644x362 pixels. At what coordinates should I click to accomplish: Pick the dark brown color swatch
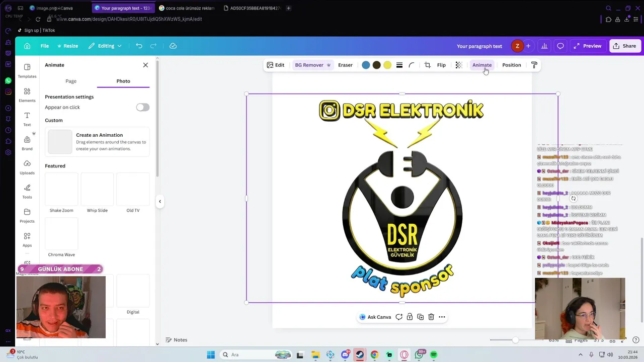click(376, 65)
